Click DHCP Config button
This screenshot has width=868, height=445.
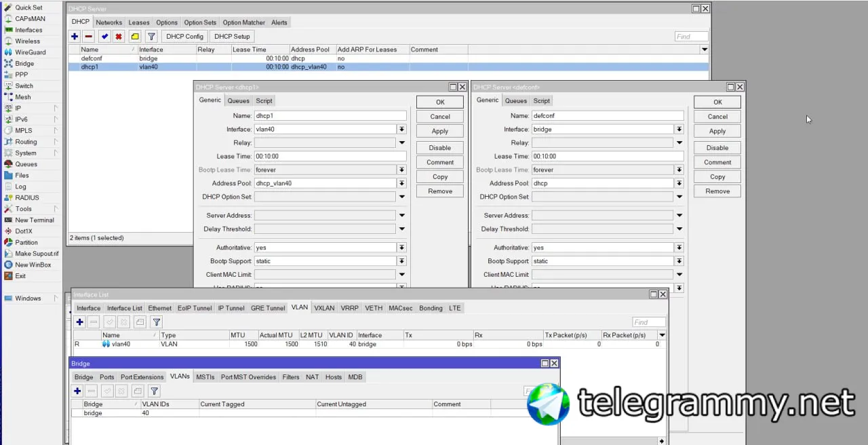[x=184, y=37]
